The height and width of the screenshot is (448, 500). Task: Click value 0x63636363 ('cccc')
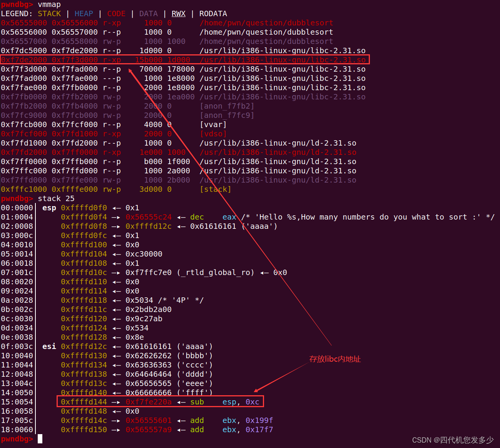pos(149,365)
